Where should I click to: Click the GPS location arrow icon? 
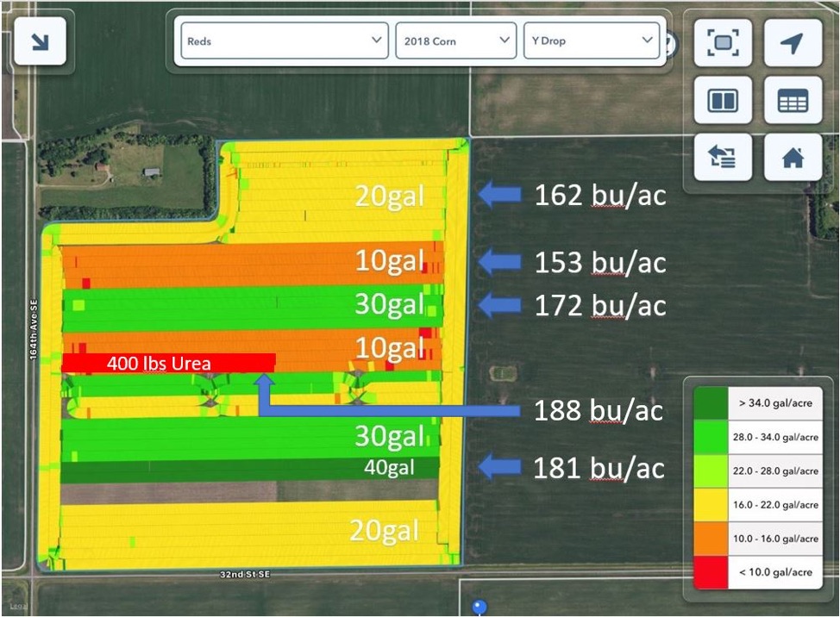pyautogui.click(x=793, y=43)
